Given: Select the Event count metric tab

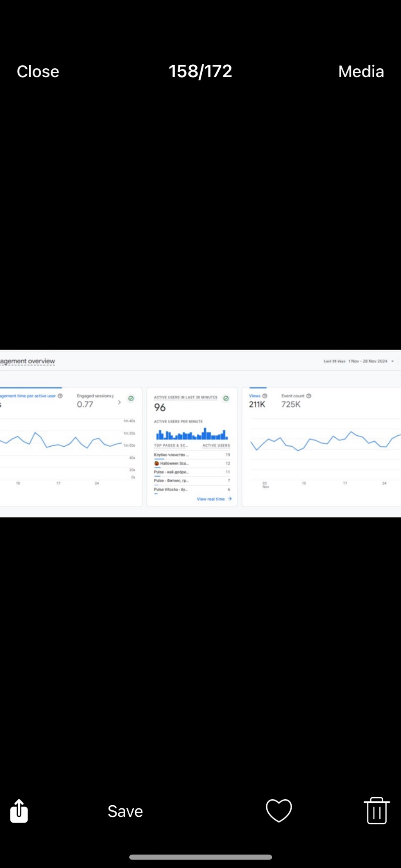Looking at the screenshot, I should click(292, 401).
